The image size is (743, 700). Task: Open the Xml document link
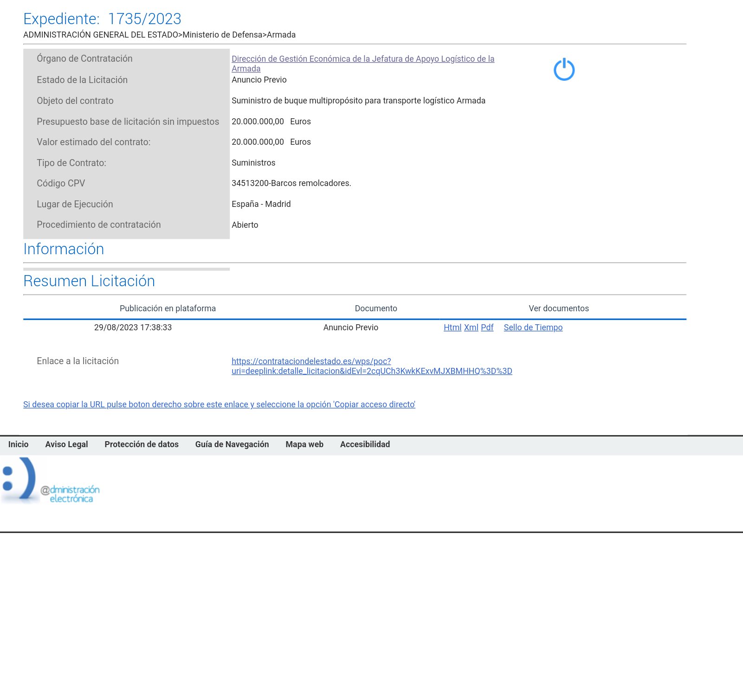[471, 328]
